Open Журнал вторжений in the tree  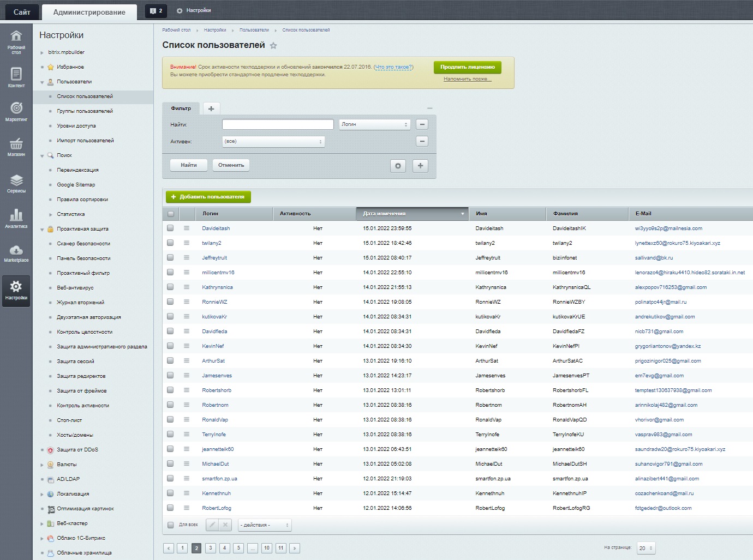tap(81, 302)
